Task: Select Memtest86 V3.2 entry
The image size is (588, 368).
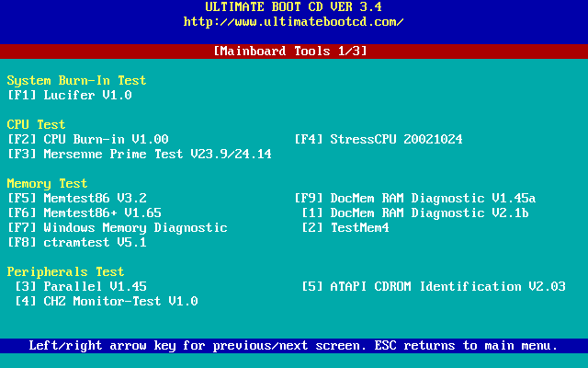Action: pos(77,199)
